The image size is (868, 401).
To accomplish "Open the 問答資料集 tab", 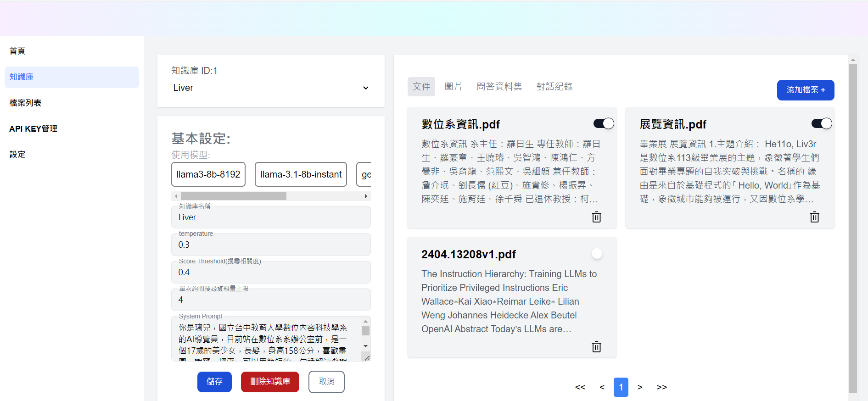I will coord(499,87).
